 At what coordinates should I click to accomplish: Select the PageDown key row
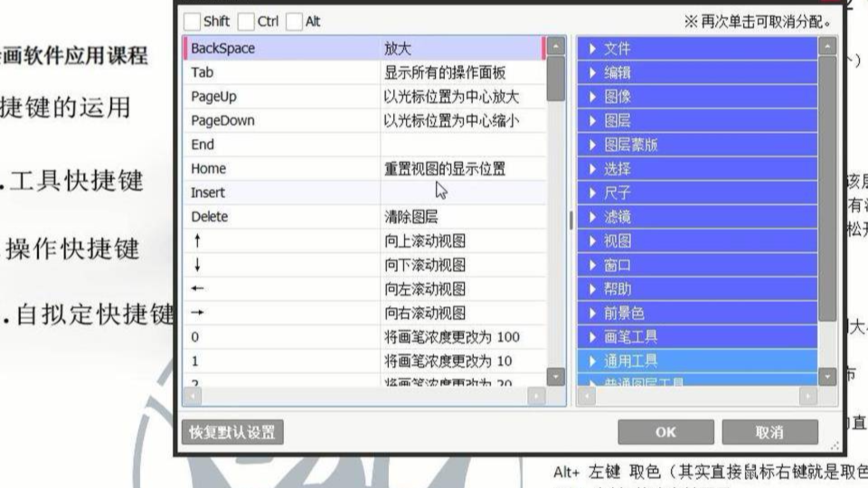[x=365, y=121]
